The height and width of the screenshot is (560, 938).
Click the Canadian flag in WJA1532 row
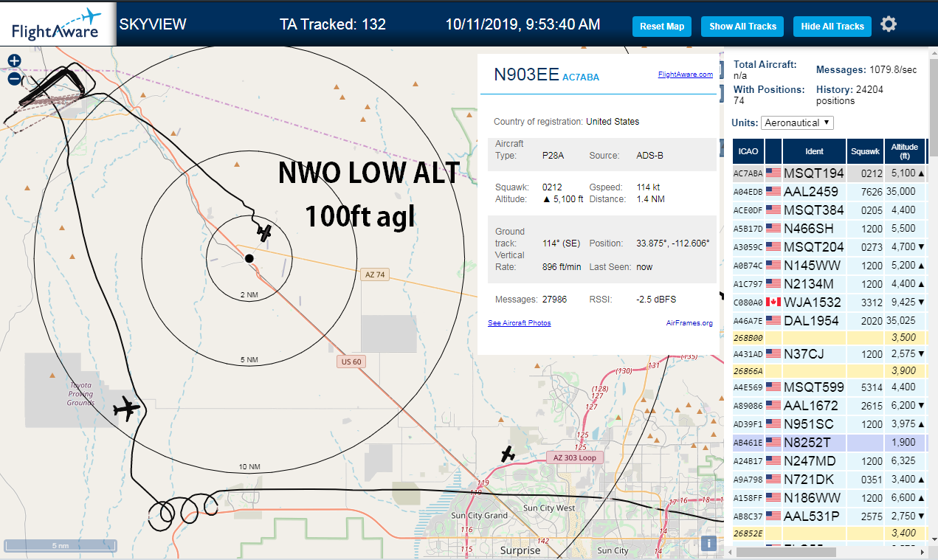[x=773, y=303]
